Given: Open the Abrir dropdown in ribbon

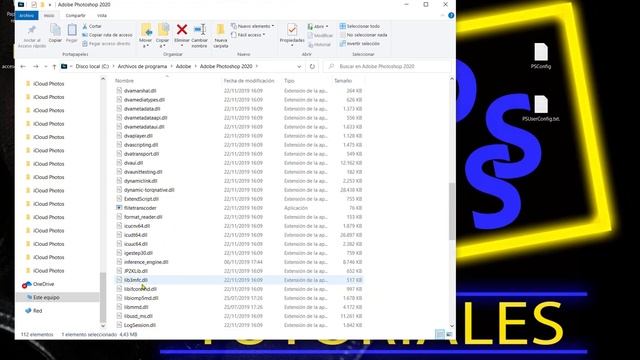Looking at the screenshot, I should click(x=318, y=27).
